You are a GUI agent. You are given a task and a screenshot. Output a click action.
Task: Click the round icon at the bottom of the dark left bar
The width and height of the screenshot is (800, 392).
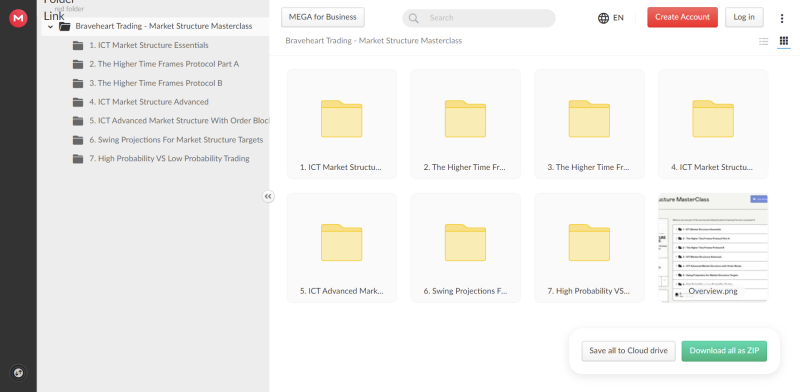18,373
